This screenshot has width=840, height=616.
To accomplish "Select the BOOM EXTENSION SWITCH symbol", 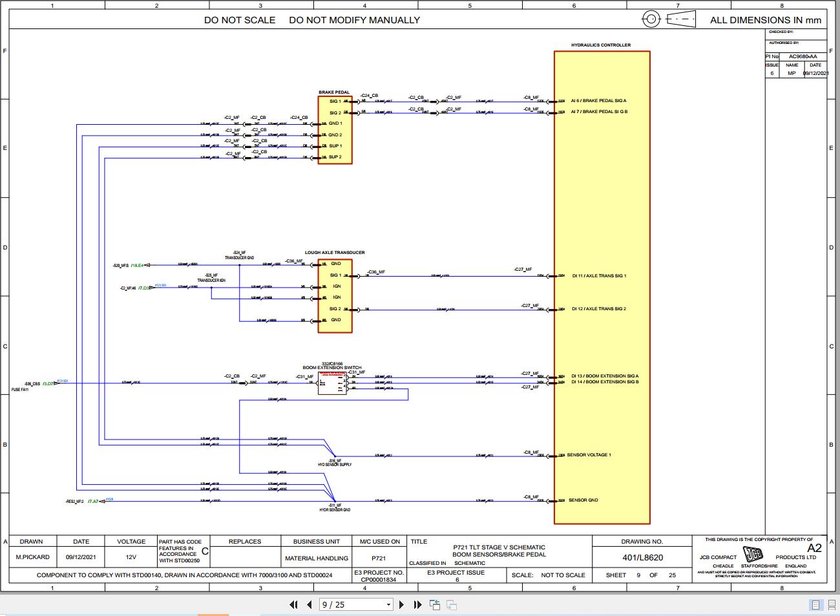I will (x=333, y=383).
